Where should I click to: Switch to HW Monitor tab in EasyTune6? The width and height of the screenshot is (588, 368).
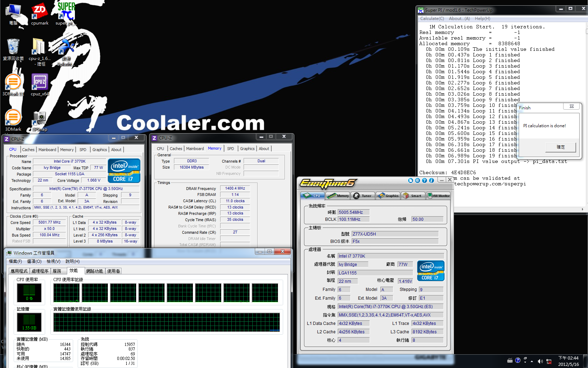(x=438, y=196)
